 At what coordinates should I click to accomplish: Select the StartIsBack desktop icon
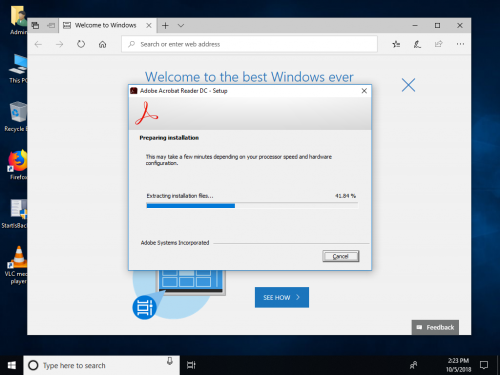click(x=15, y=213)
